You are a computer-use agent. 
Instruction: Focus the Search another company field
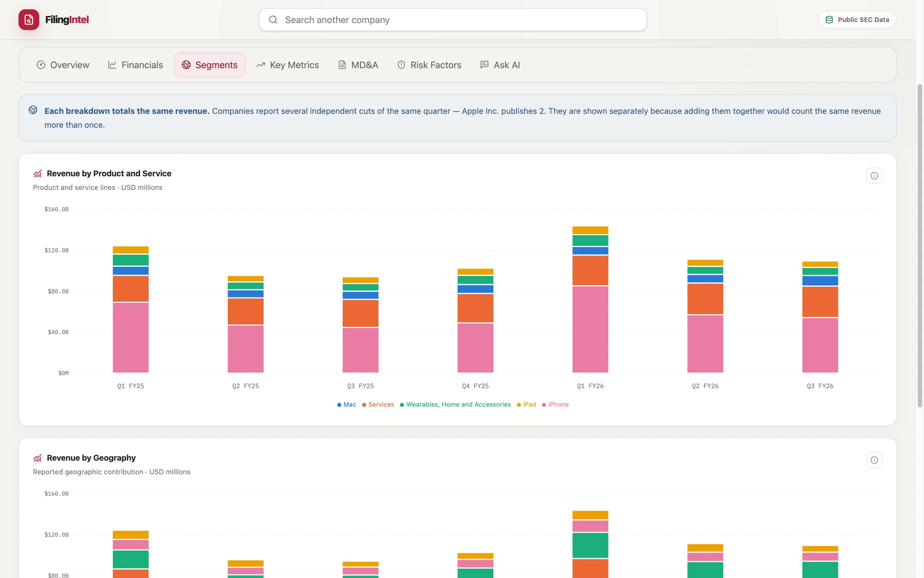(453, 20)
